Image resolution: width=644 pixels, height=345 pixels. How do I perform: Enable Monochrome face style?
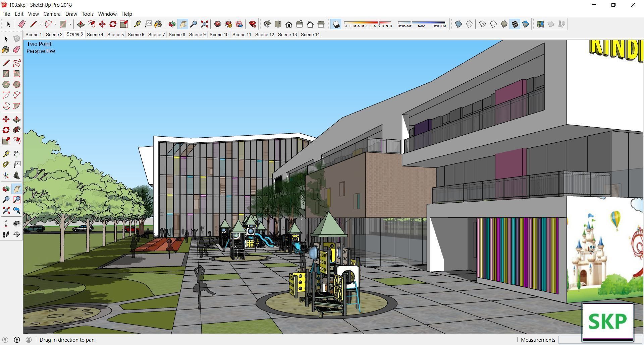click(526, 24)
